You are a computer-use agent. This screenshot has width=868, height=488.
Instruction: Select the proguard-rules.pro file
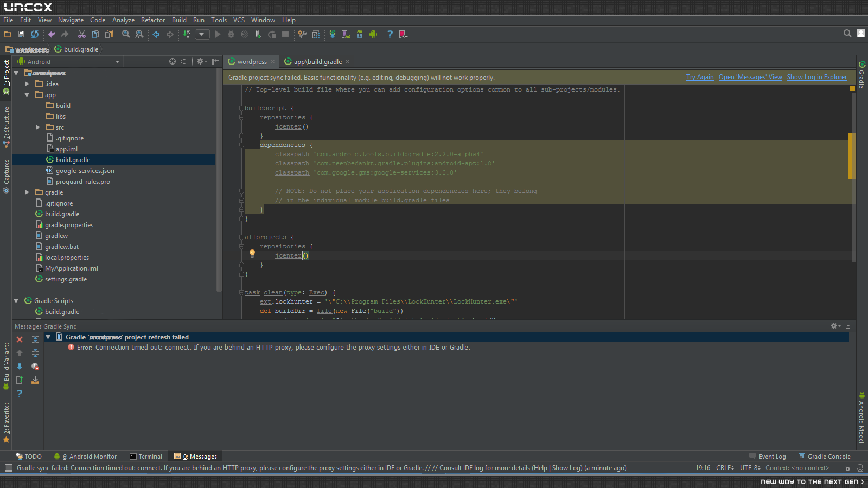point(78,181)
